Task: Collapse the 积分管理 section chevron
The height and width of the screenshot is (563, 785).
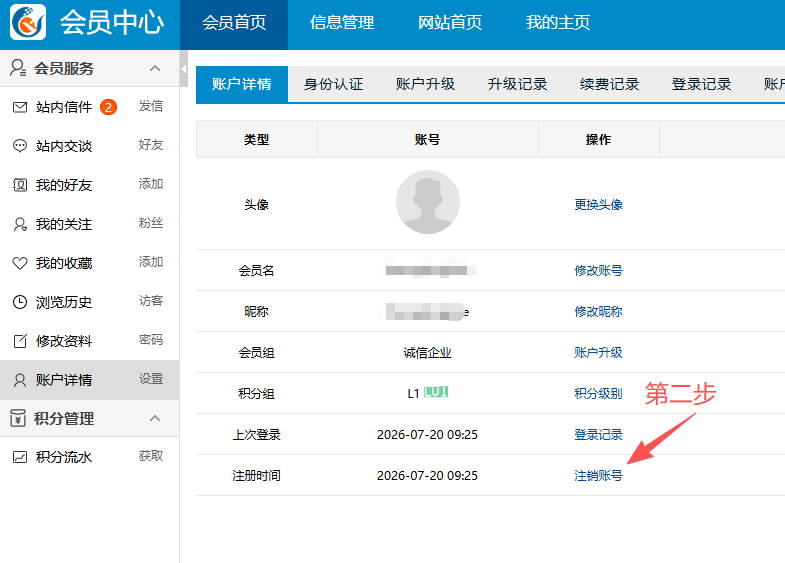Action: click(155, 418)
